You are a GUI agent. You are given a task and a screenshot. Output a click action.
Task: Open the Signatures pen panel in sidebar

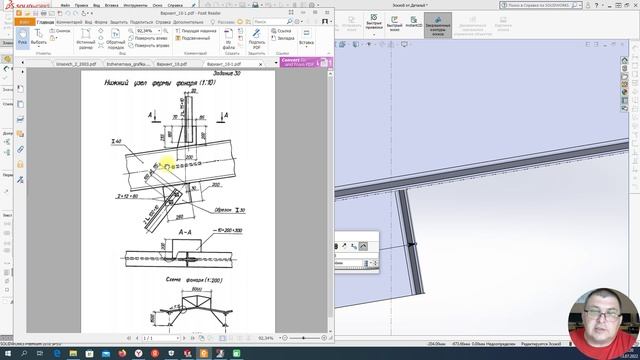[20, 180]
